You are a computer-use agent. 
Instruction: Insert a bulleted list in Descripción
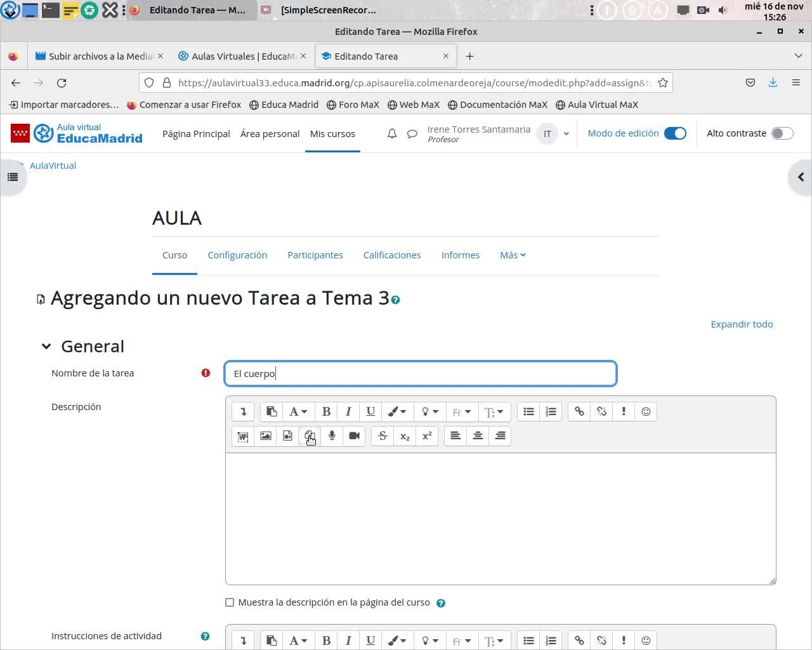point(528,411)
